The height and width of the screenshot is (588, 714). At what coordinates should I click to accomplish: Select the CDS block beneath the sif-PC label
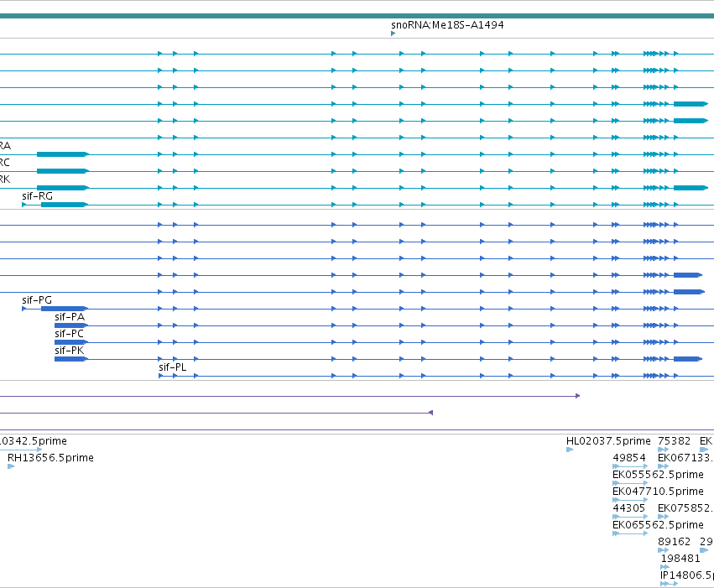(71, 342)
